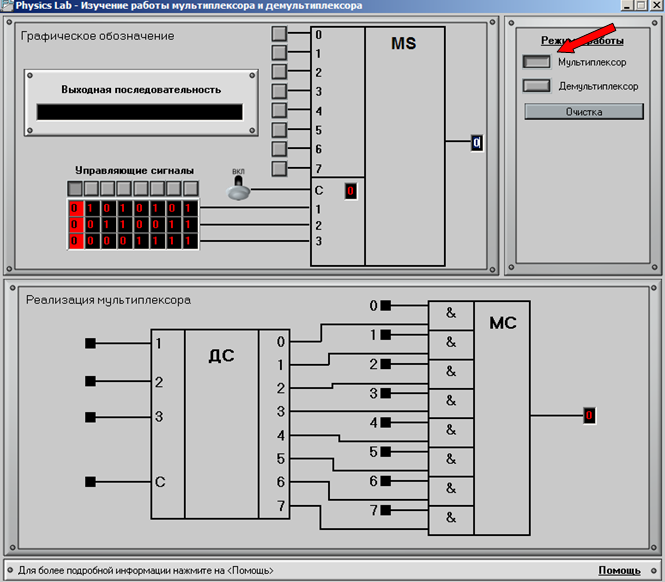Toggle MS data input 7 button
Image resolution: width=665 pixels, height=582 pixels.
(279, 169)
